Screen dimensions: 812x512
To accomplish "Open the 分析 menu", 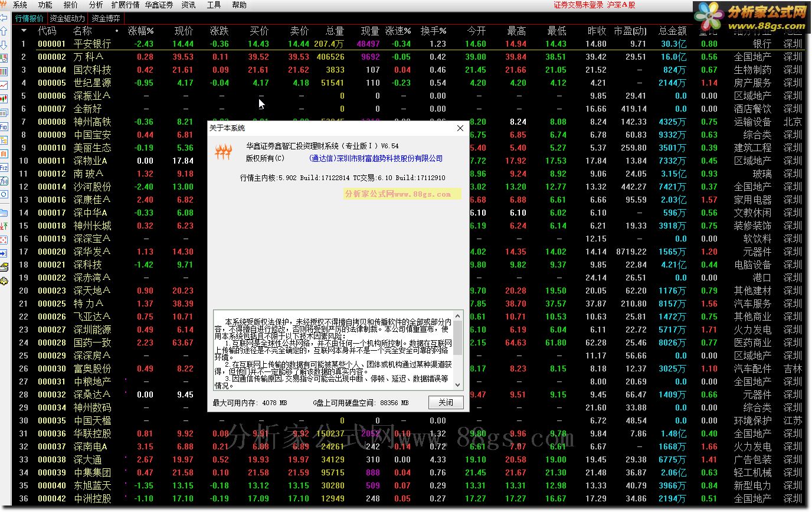I will tap(96, 5).
